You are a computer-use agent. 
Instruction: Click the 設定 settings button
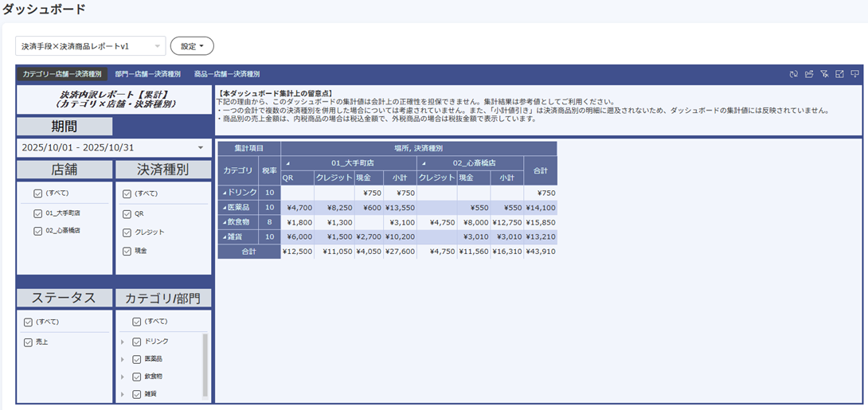[192, 46]
